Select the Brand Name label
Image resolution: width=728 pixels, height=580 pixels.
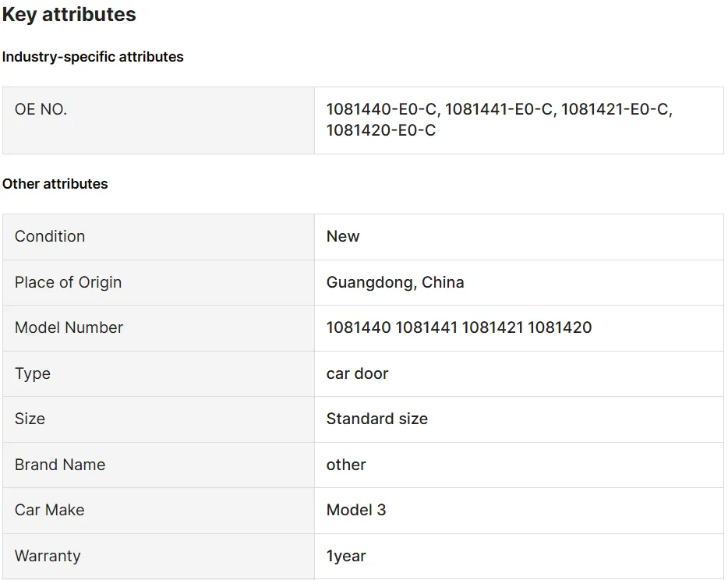60,465
